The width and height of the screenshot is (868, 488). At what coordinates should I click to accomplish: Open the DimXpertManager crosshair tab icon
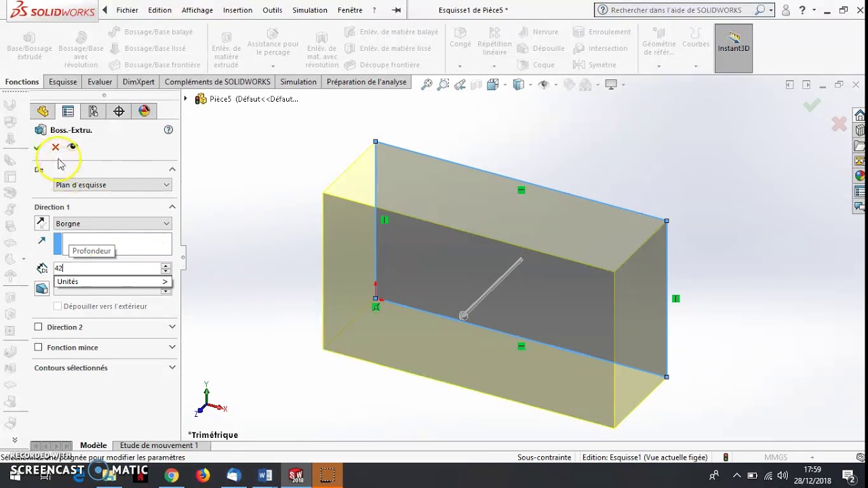point(119,111)
